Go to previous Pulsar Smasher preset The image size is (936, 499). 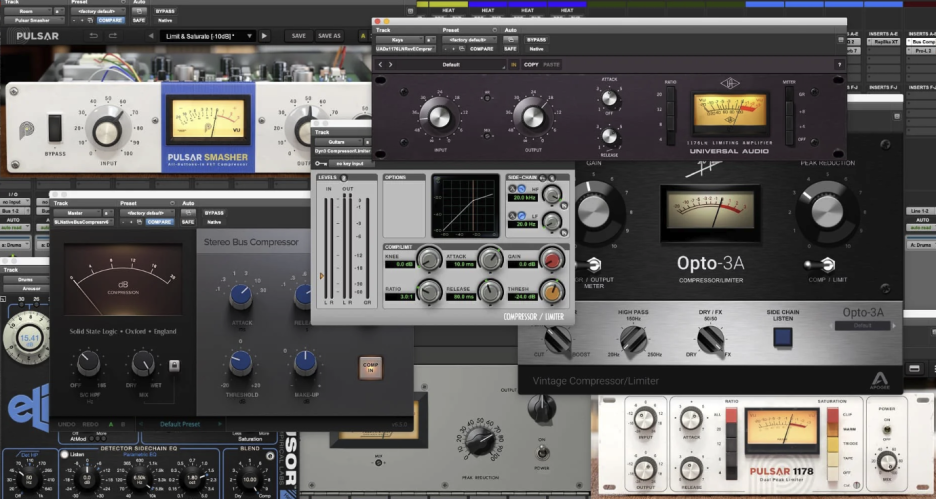(150, 36)
